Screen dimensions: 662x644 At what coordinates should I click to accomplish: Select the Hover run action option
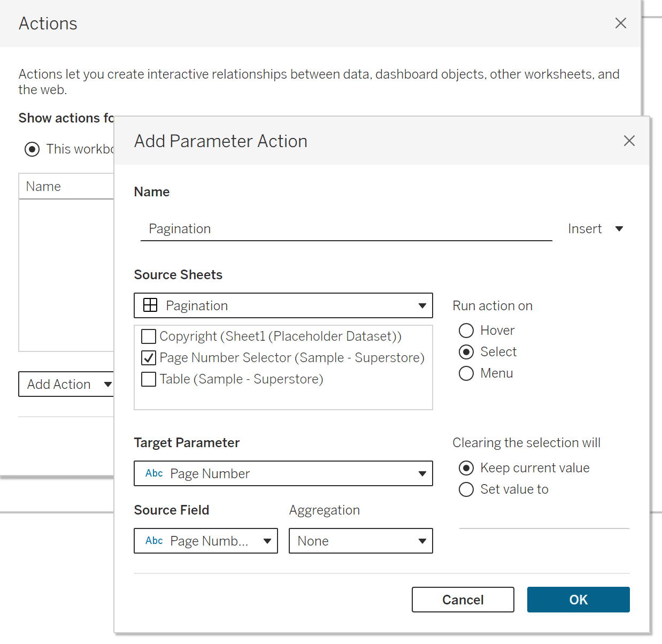click(466, 331)
